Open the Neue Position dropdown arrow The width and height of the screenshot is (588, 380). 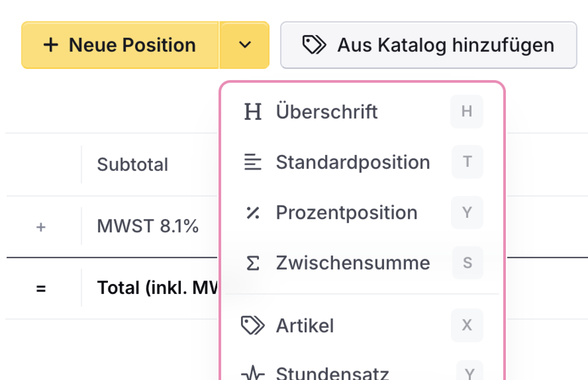(x=245, y=45)
